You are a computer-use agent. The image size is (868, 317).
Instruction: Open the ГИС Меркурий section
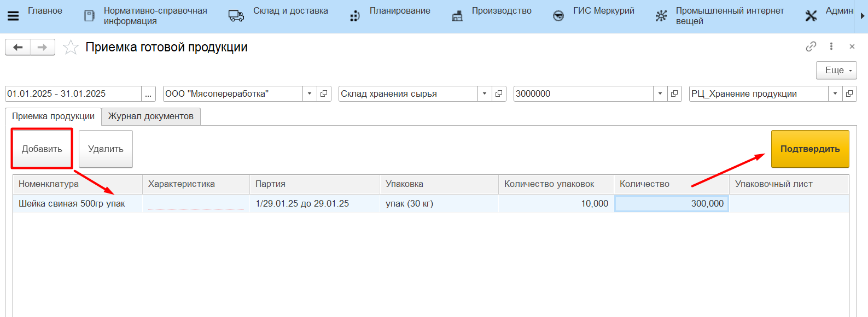pyautogui.click(x=603, y=11)
